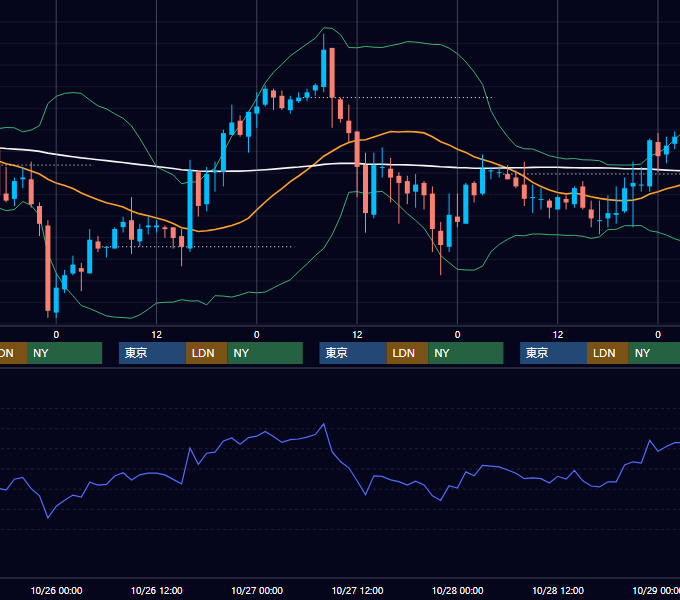680x600 pixels.
Task: Select the 東京 session block nearest 10/28 12:00
Action: tap(553, 353)
